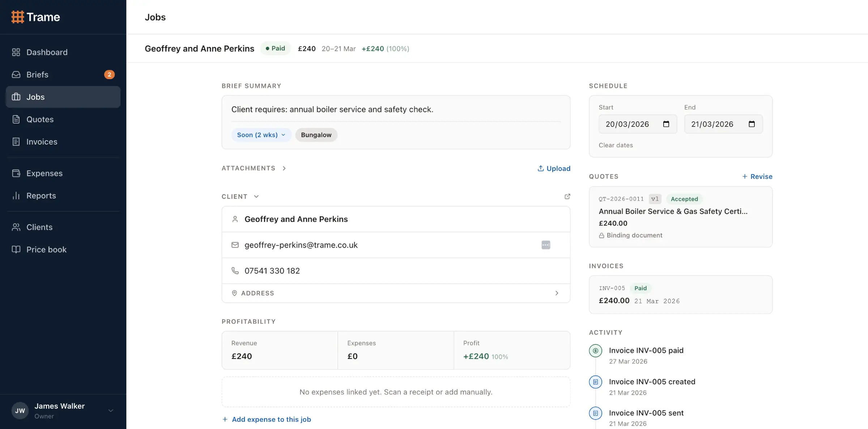
Task: Go to Briefs in the sidebar
Action: (x=63, y=74)
